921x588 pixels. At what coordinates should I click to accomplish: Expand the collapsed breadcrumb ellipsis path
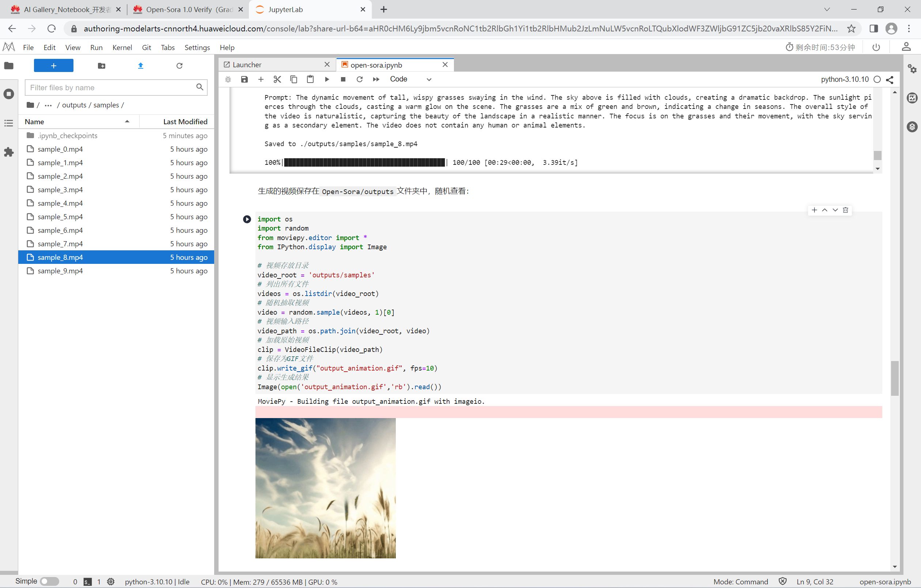[x=48, y=105]
